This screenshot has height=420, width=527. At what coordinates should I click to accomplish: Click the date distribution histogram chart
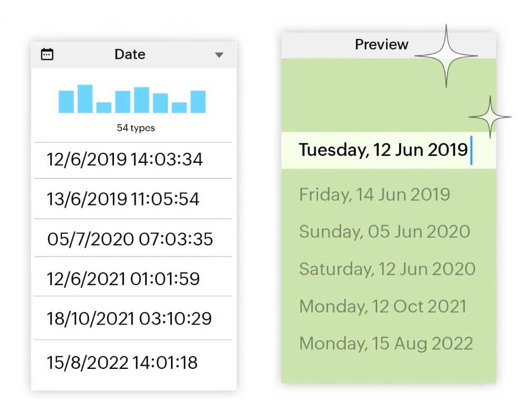pyautogui.click(x=132, y=99)
